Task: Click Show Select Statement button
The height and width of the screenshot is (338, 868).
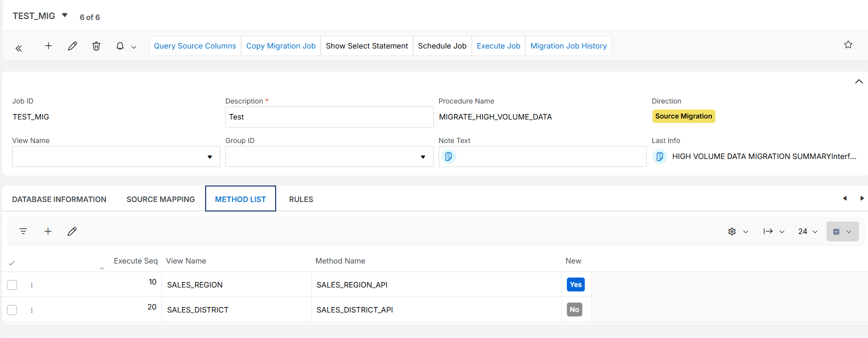Action: [x=367, y=46]
